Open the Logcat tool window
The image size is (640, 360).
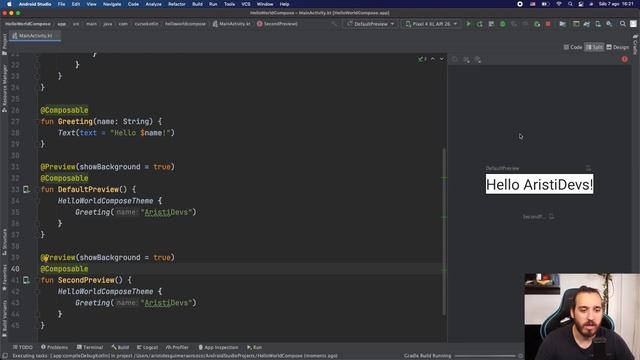[x=147, y=347]
